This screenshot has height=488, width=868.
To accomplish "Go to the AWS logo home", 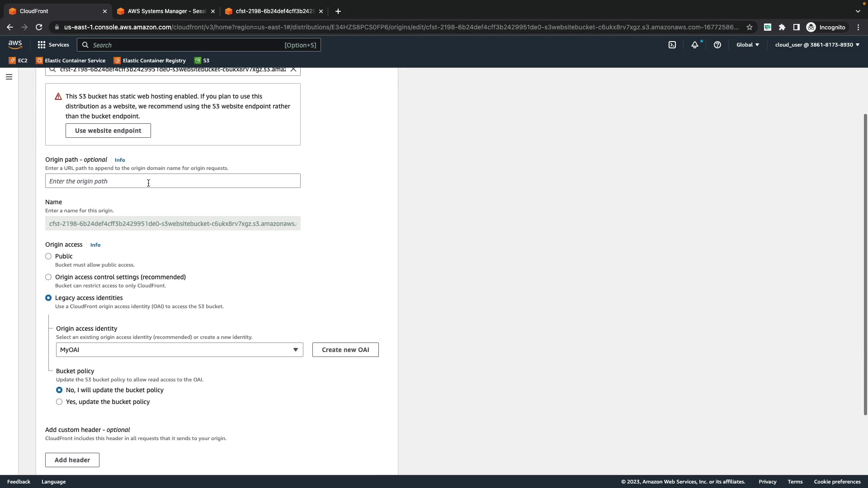I will pyautogui.click(x=15, y=45).
